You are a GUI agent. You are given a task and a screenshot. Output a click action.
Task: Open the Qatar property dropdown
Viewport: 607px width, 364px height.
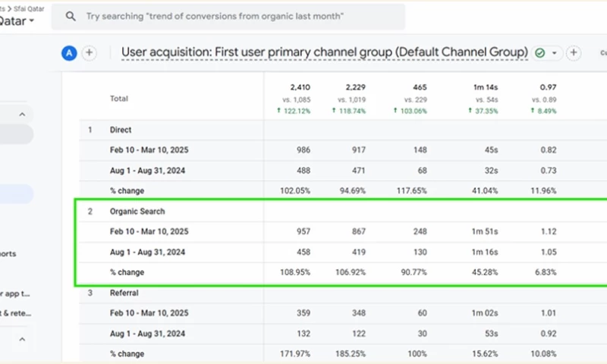[17, 21]
